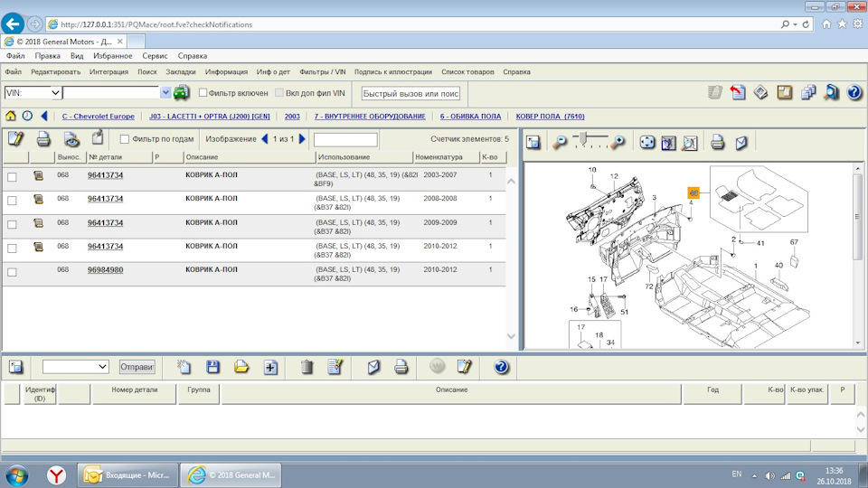This screenshot has height=488, width=868.
Task: Click the part note icon for the 2003-2007 row
Action: (x=38, y=175)
